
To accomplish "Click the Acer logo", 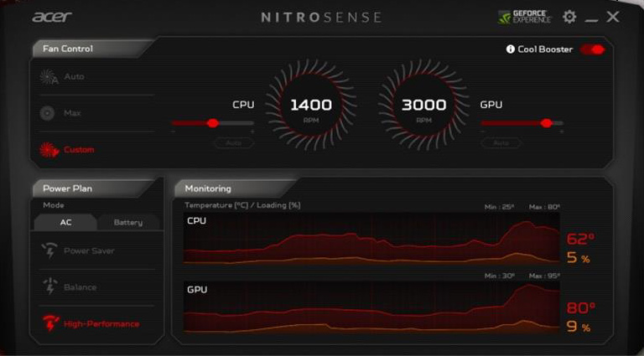I will tap(52, 18).
